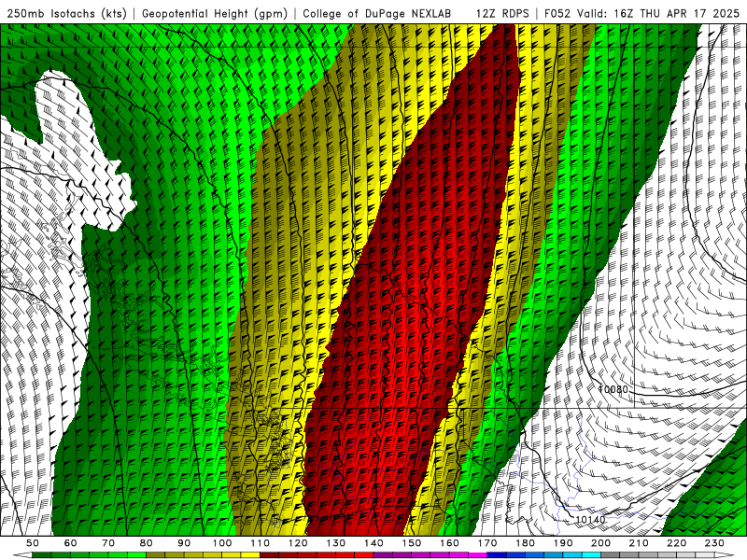This screenshot has width=747, height=560.
Task: Click the brightest magenta swatch in the color bar
Action: click(x=478, y=554)
